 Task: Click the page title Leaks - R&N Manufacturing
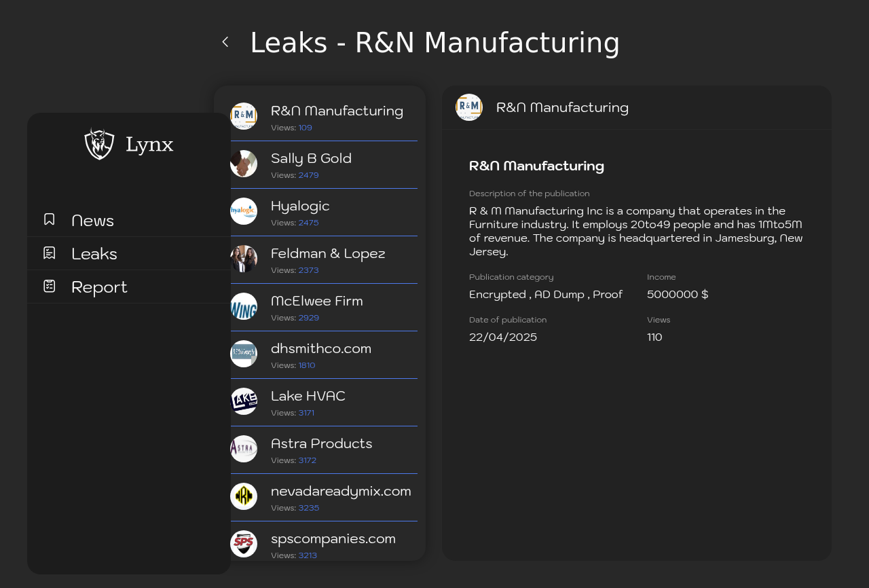pyautogui.click(x=435, y=43)
